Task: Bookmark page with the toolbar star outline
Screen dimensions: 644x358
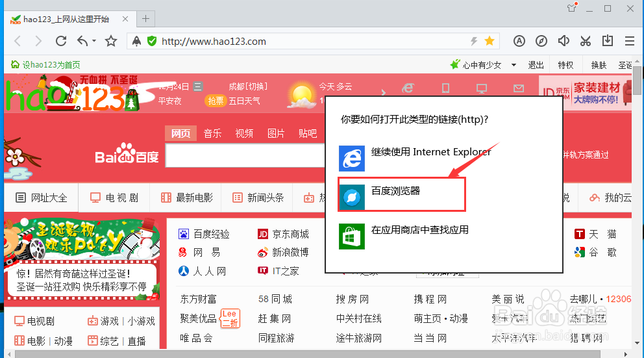Action: pyautogui.click(x=111, y=41)
